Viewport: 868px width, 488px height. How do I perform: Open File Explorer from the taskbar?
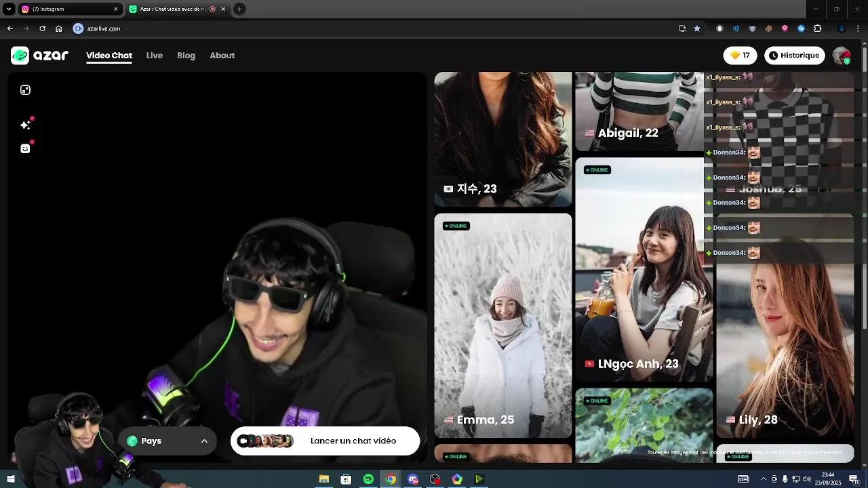(x=324, y=479)
